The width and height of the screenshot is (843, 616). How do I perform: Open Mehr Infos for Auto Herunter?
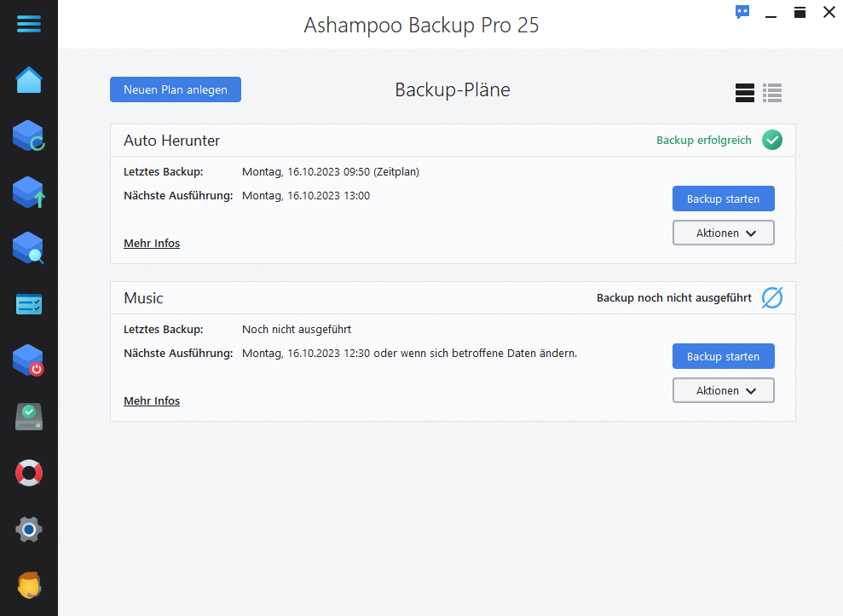(152, 244)
